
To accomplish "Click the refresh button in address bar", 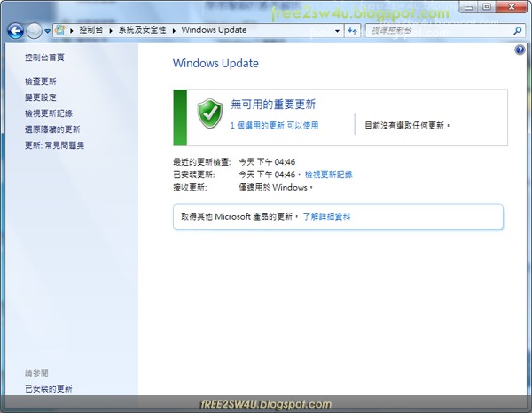I will [353, 31].
